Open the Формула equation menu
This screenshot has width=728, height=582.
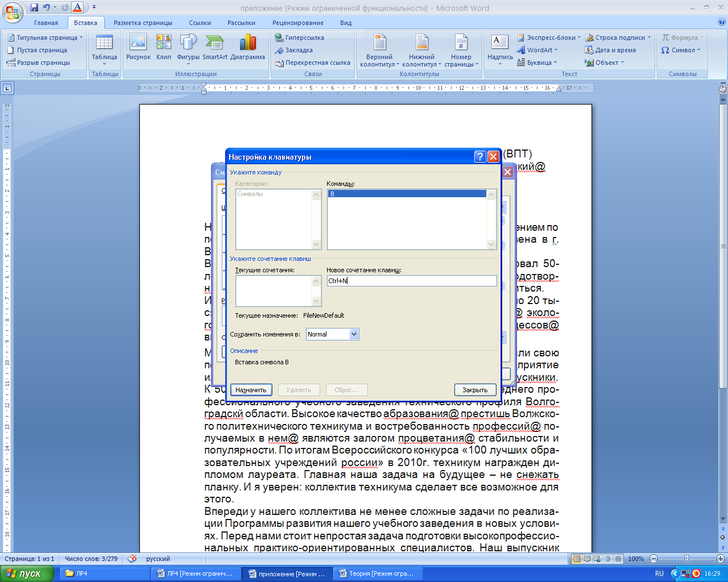click(682, 38)
